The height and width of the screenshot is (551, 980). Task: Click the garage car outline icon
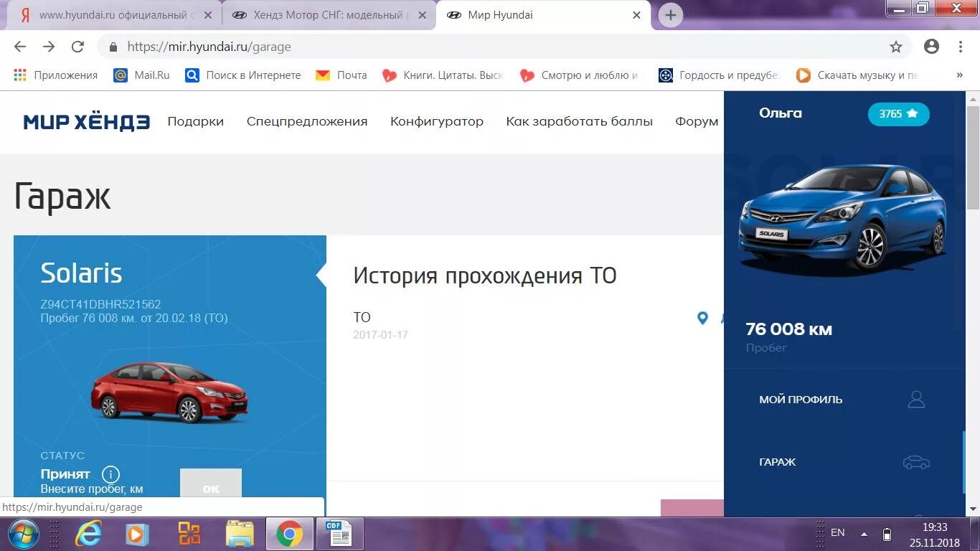click(916, 462)
